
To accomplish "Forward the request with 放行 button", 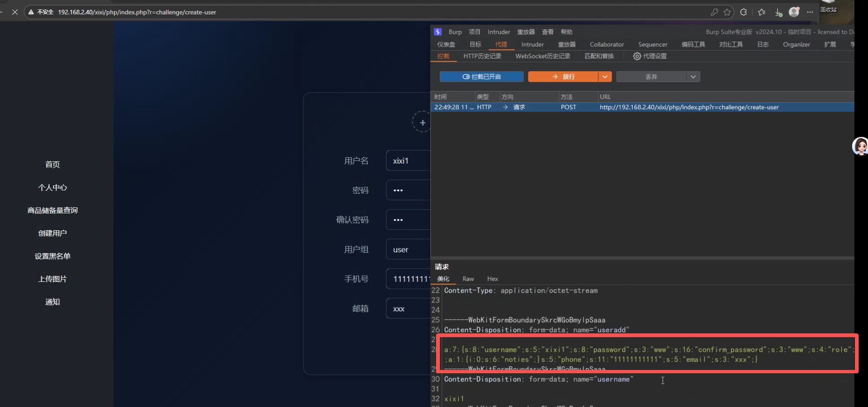I will pyautogui.click(x=563, y=76).
